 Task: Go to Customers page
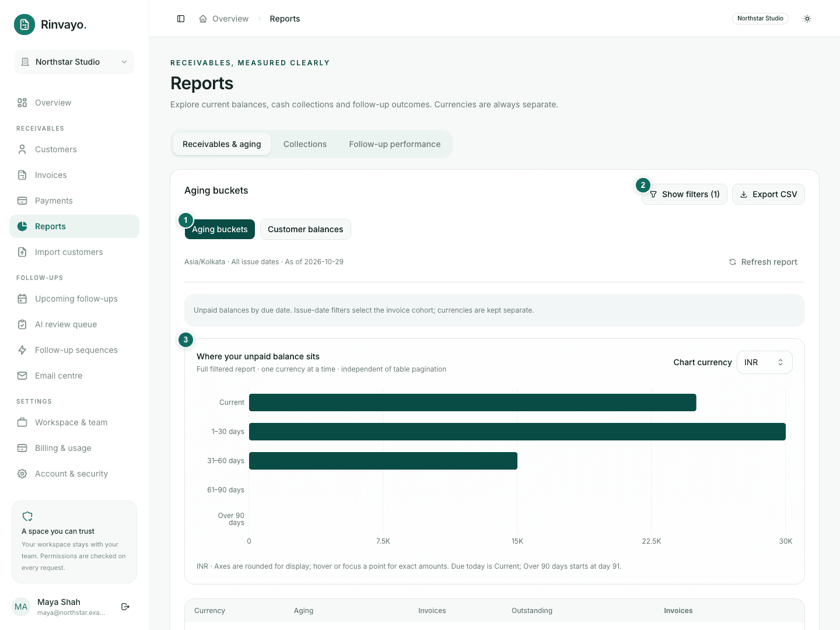point(74,149)
